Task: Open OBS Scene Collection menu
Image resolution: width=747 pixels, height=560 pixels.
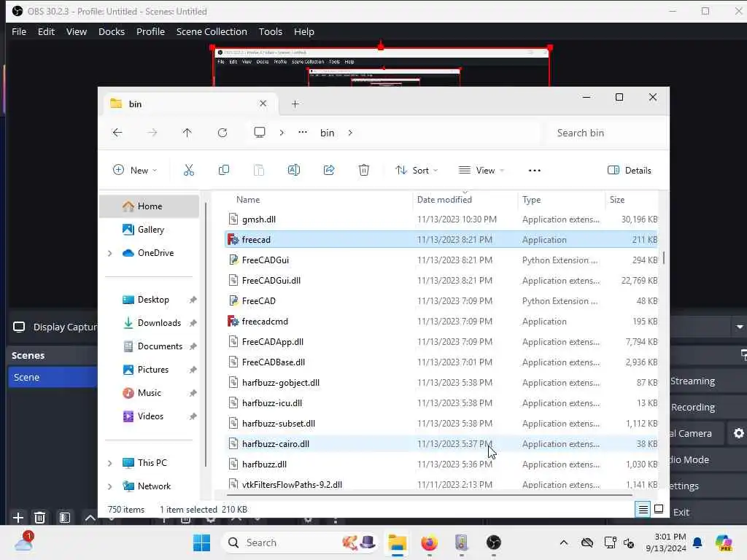Action: pyautogui.click(x=212, y=31)
